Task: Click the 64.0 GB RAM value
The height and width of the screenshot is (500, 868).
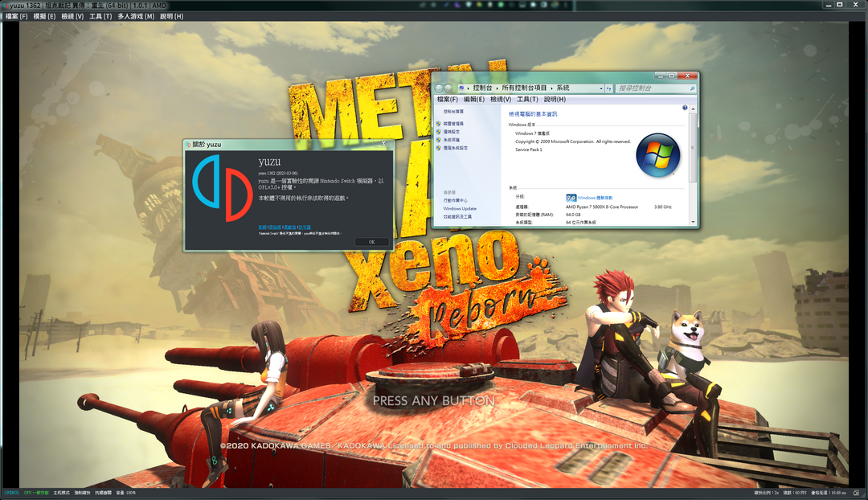Action: 573,215
